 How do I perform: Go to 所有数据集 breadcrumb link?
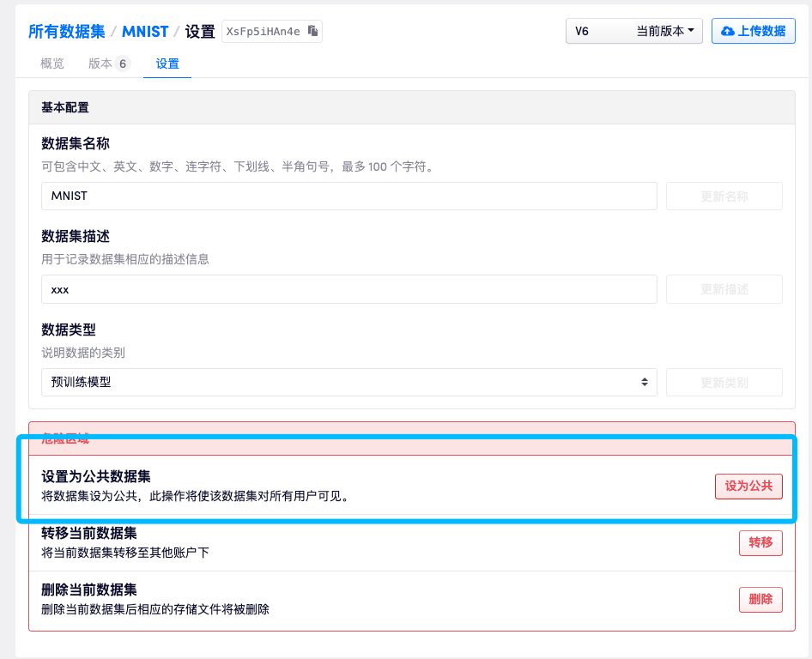click(67, 32)
